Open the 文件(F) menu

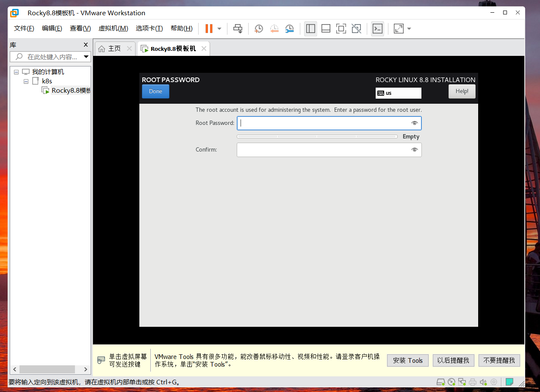click(x=24, y=28)
